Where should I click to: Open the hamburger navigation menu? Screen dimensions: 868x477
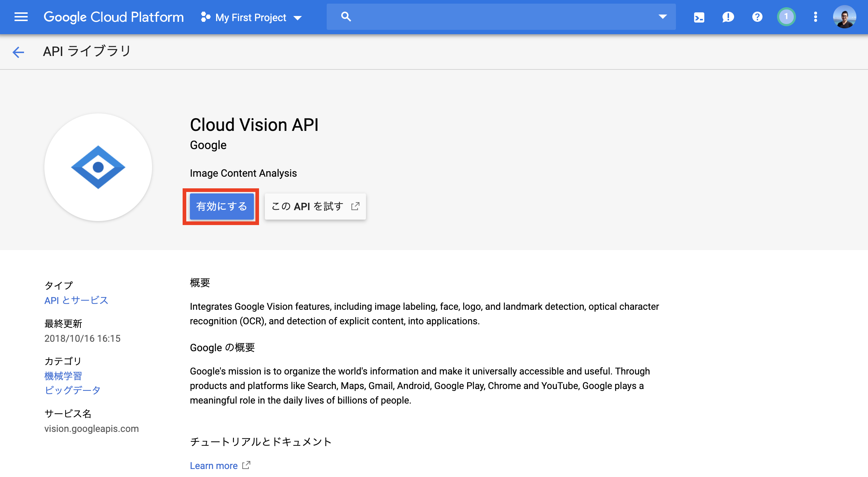coord(21,17)
